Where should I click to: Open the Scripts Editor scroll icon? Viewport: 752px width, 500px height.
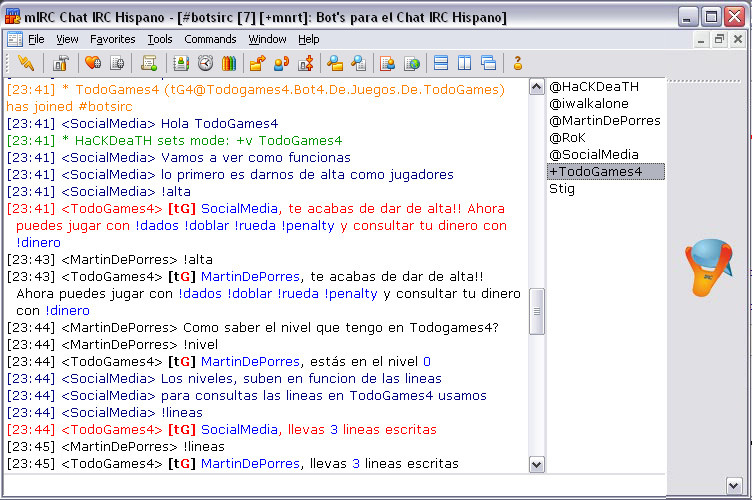pos(149,63)
